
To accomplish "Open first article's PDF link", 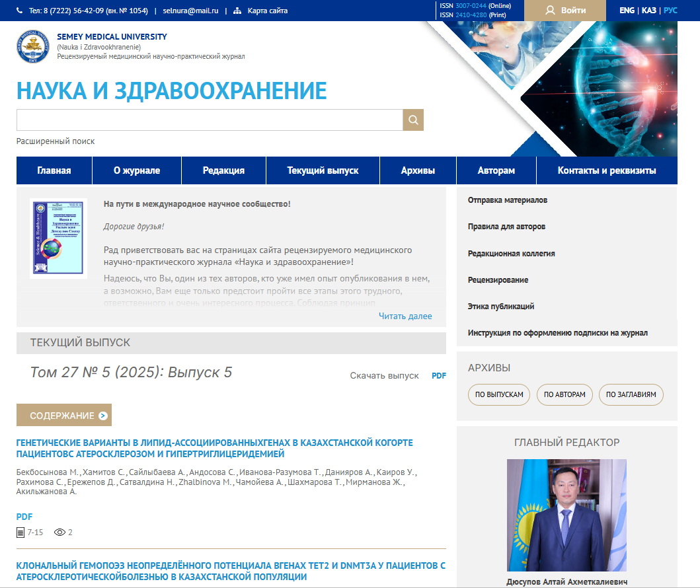I will click(x=24, y=517).
